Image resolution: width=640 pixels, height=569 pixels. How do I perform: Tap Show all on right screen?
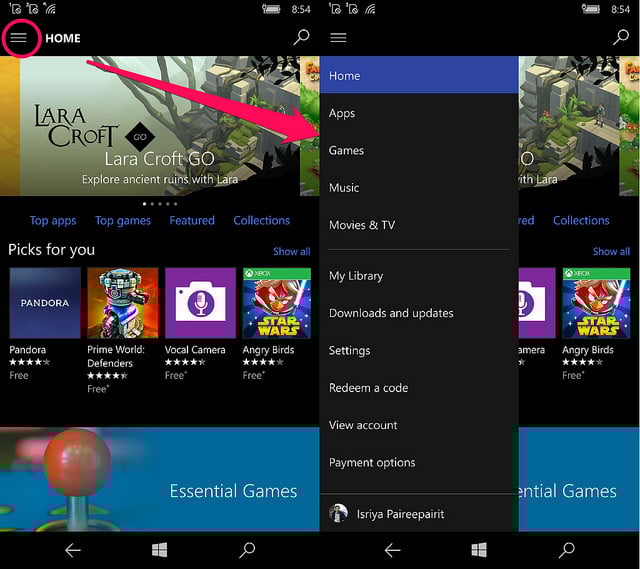tap(611, 251)
